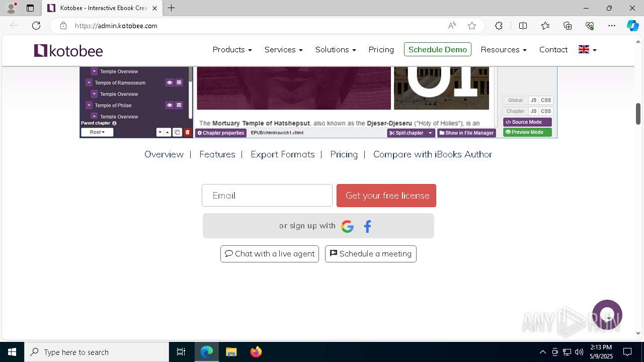Image resolution: width=644 pixels, height=362 pixels.
Task: Toggle Chapter JS button
Action: (533, 111)
